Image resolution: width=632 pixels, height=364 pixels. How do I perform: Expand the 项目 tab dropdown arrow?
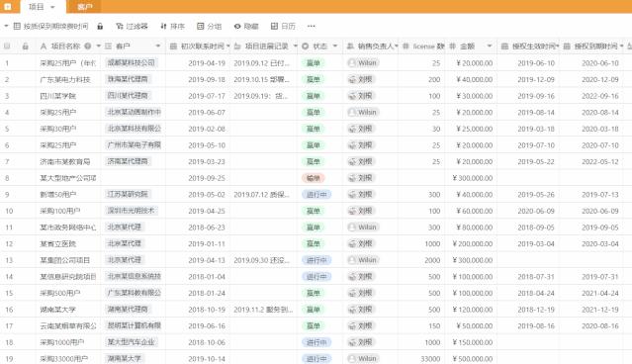point(52,7)
